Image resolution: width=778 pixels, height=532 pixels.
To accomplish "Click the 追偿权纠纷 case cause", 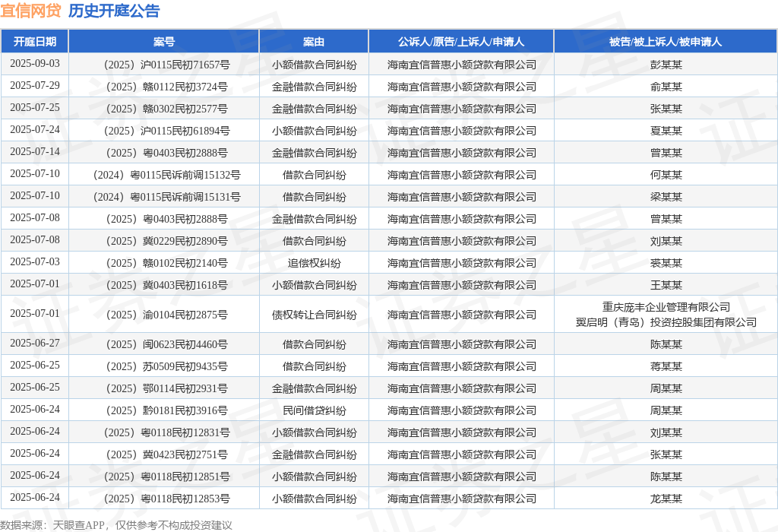I will (x=314, y=263).
